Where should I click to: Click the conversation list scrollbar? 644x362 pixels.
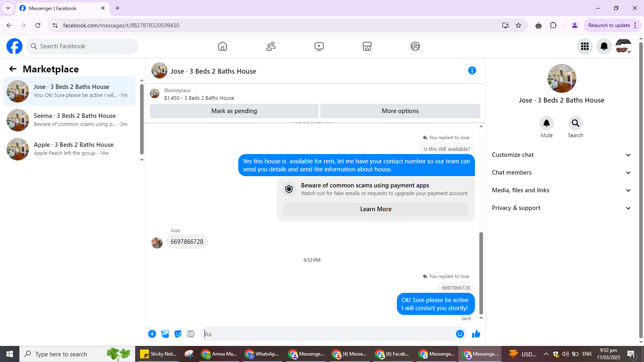(142, 119)
